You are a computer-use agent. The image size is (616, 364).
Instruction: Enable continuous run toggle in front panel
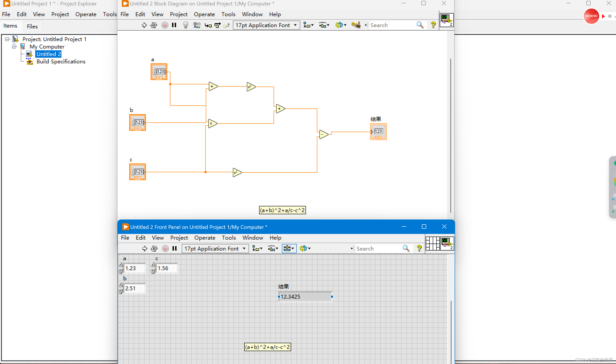coord(154,248)
